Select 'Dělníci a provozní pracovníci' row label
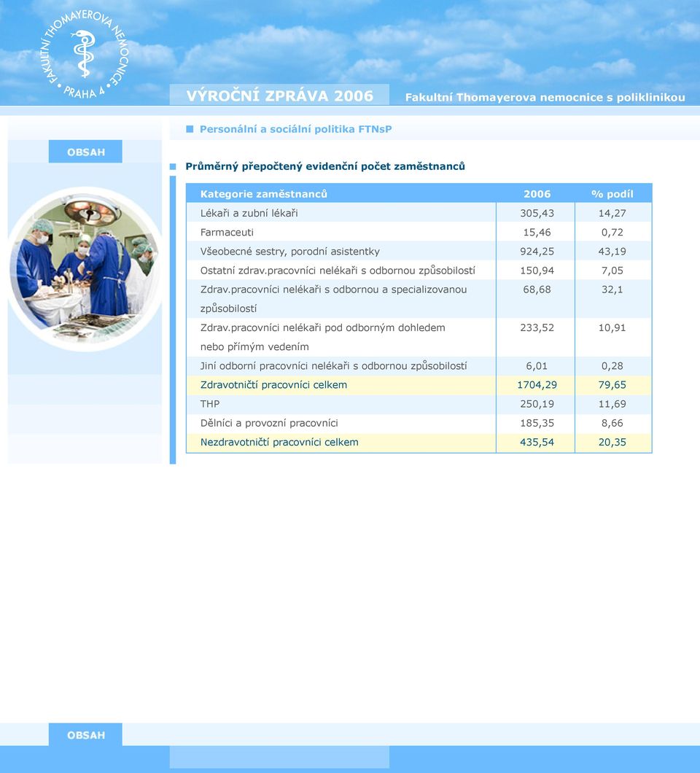 pos(269,423)
